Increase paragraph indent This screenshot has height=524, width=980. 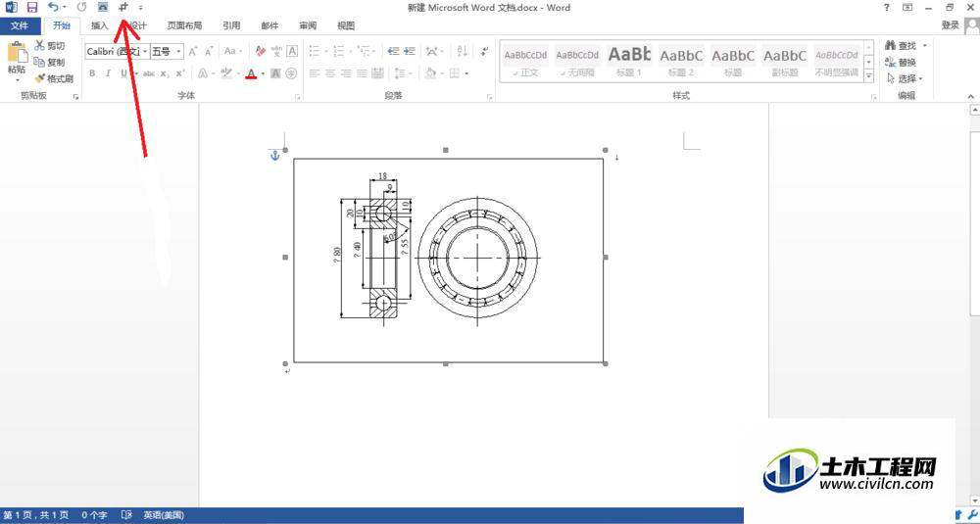pos(410,51)
